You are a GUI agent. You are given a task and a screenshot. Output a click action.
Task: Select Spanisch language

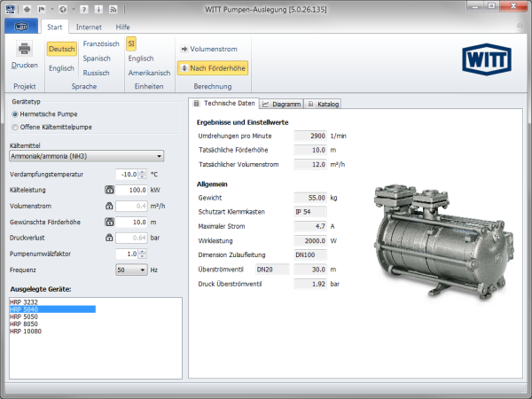[97, 59]
